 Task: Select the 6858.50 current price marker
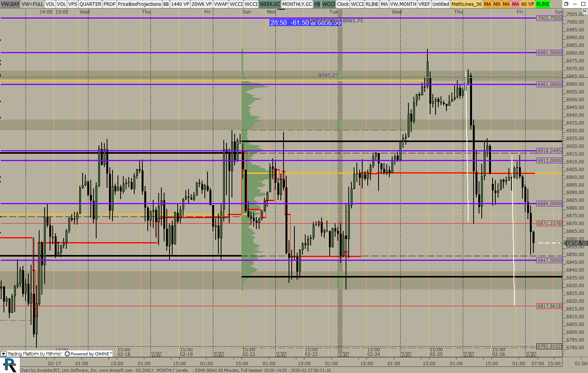[x=576, y=243]
